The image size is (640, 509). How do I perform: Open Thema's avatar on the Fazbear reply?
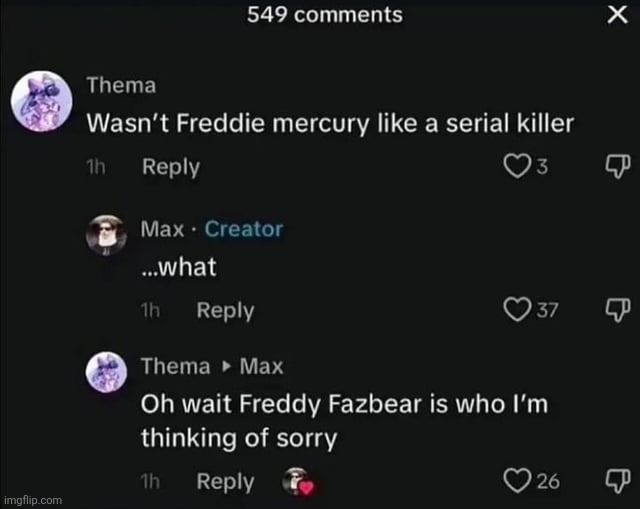[x=107, y=373]
